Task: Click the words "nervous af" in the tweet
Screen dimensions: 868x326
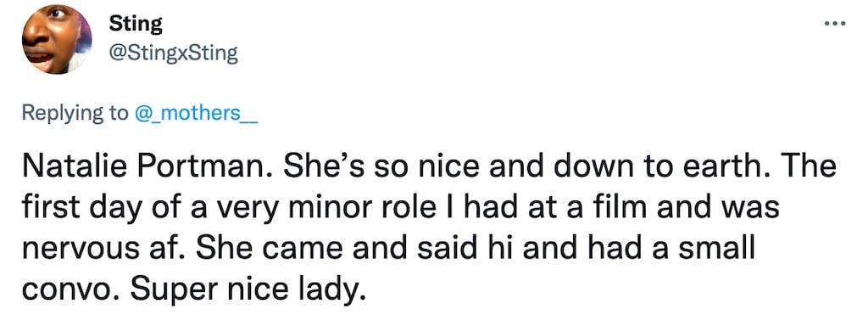Action: (103, 250)
